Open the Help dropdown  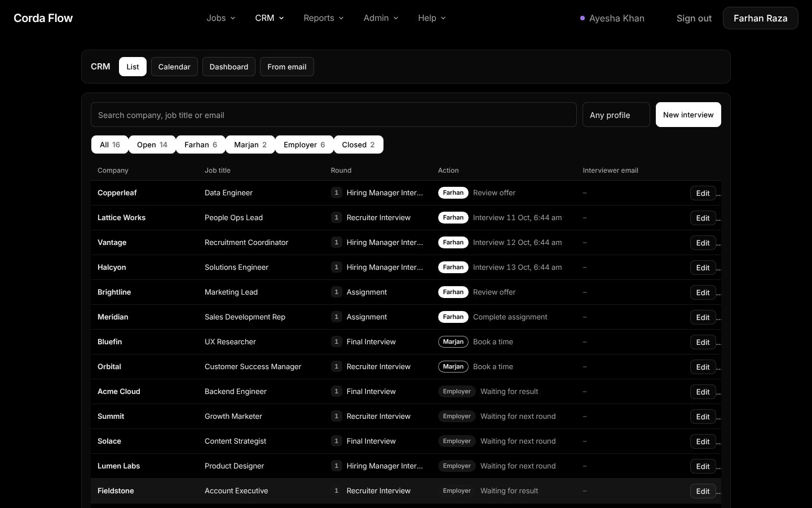click(431, 18)
